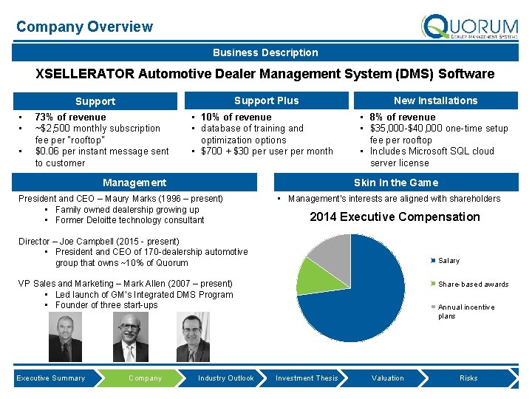
Task: Click 'Management's interests are aligned' bullet
Action: coord(395,199)
